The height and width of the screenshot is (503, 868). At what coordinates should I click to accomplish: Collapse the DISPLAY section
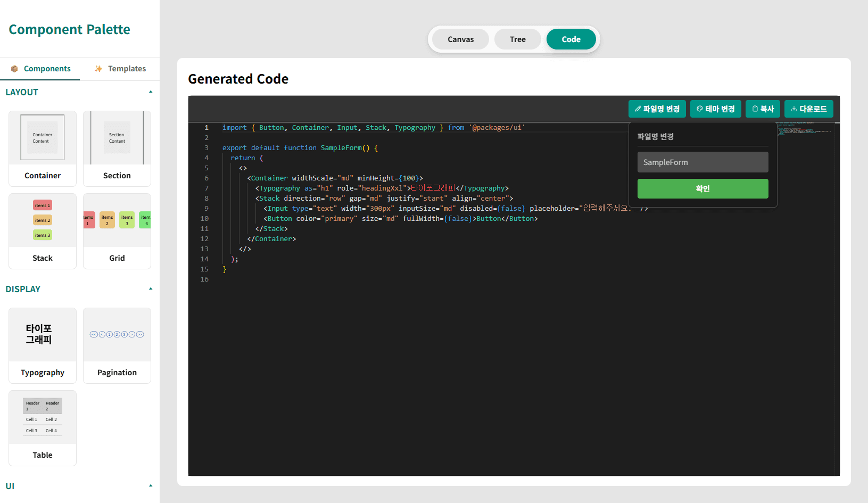pos(151,288)
